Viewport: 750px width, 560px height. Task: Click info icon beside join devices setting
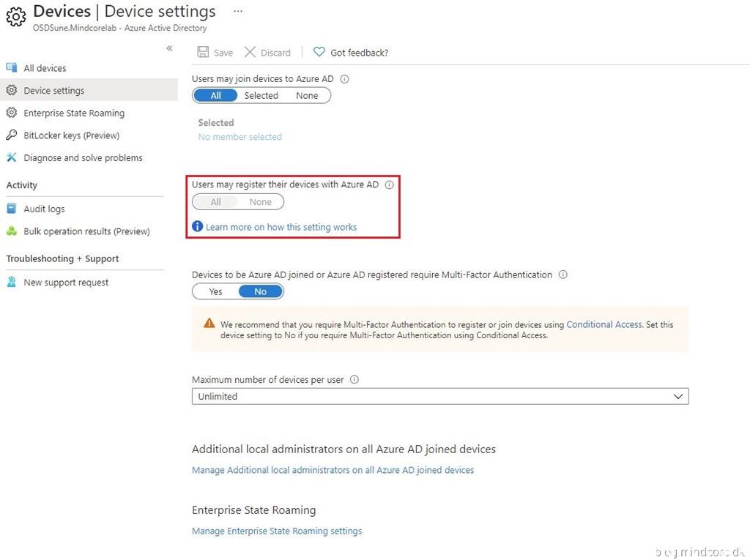coord(344,78)
